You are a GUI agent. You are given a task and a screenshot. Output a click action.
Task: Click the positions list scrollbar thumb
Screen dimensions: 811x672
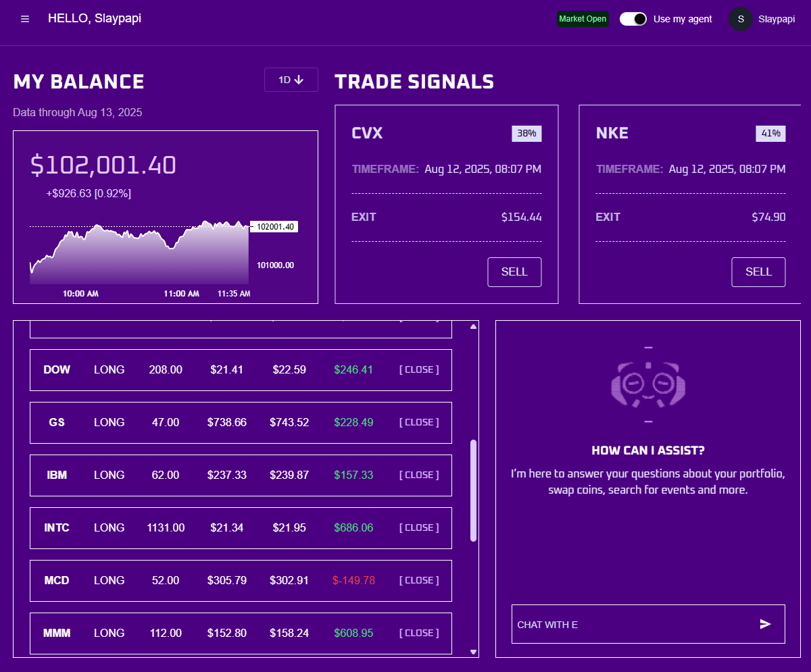point(473,490)
